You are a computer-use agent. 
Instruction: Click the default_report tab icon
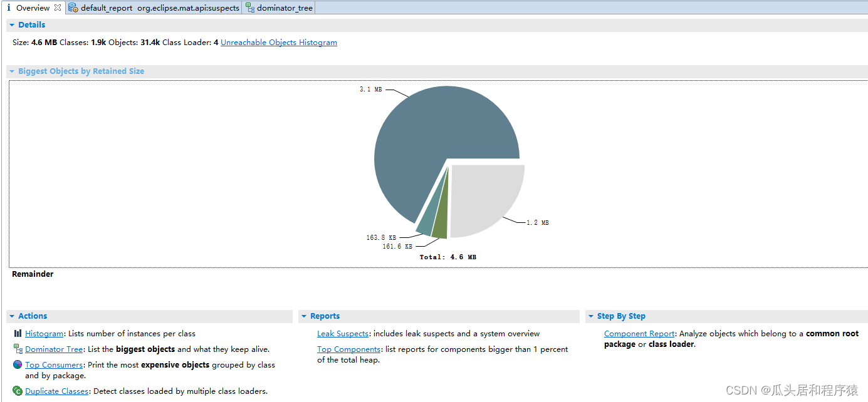coord(73,8)
